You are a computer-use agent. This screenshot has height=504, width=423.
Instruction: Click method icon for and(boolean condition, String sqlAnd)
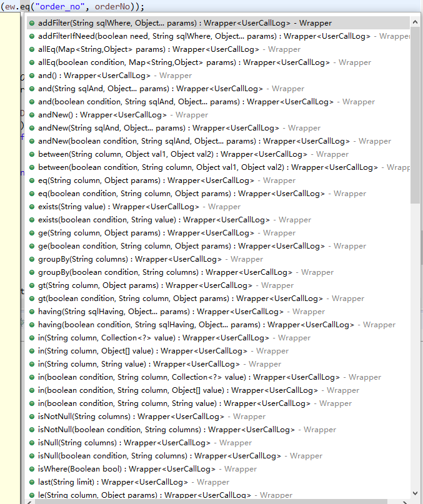(x=32, y=102)
